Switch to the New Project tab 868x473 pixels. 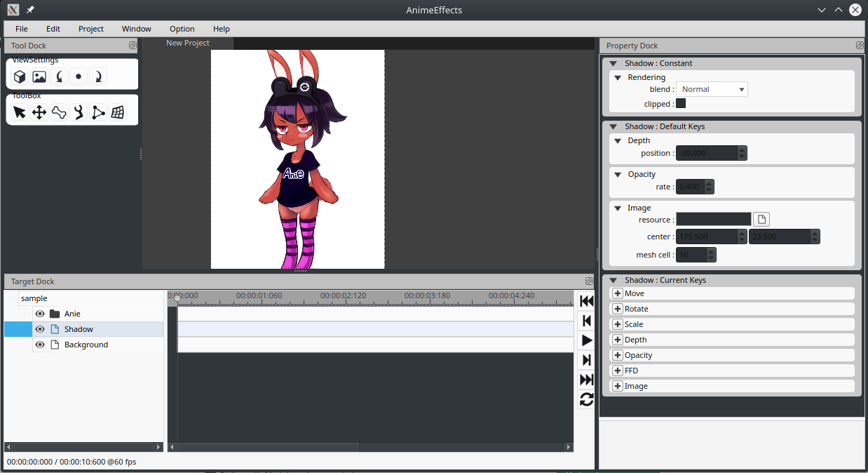[188, 43]
